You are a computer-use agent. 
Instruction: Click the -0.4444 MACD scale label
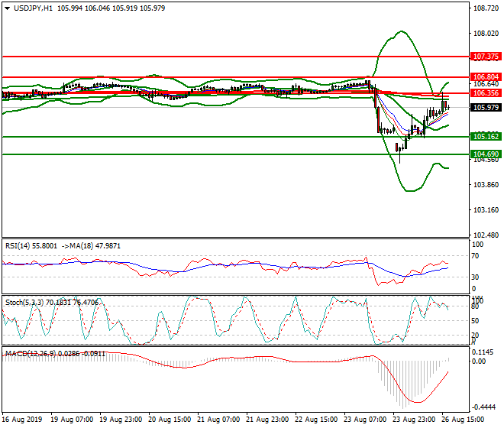tap(484, 407)
